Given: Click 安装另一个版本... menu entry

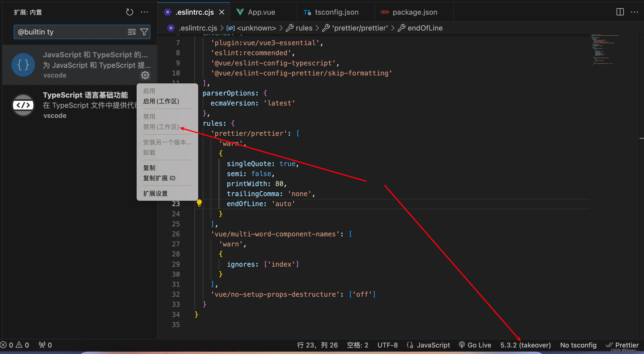Looking at the screenshot, I should [x=167, y=142].
